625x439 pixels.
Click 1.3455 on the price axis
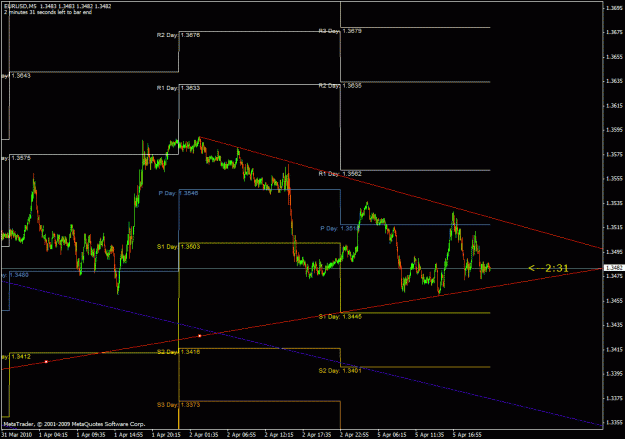pyautogui.click(x=614, y=301)
